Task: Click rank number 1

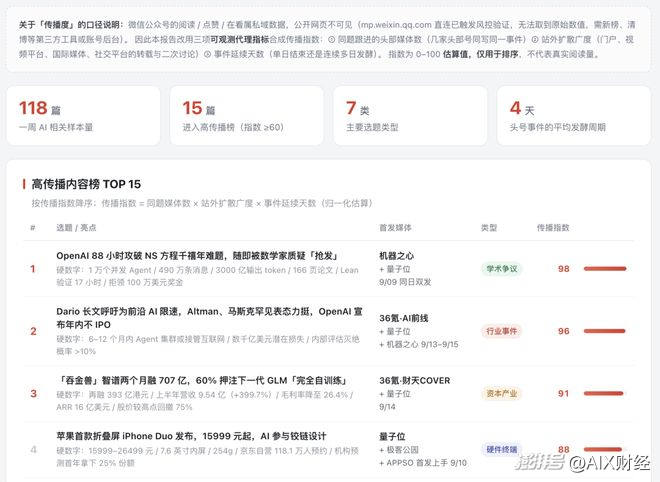Action: 33,269
